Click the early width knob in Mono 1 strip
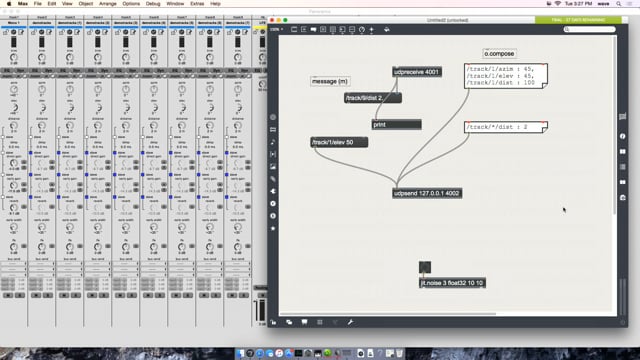 tap(13, 227)
